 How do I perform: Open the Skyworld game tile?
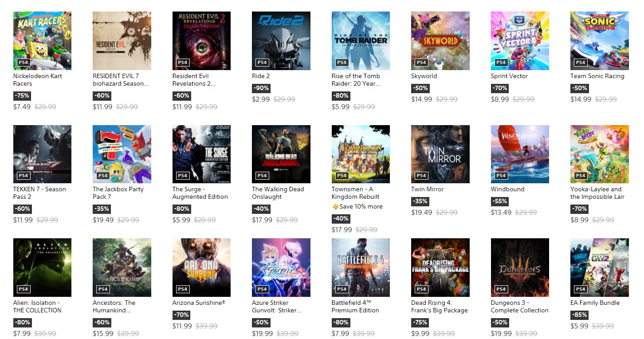[x=440, y=41]
